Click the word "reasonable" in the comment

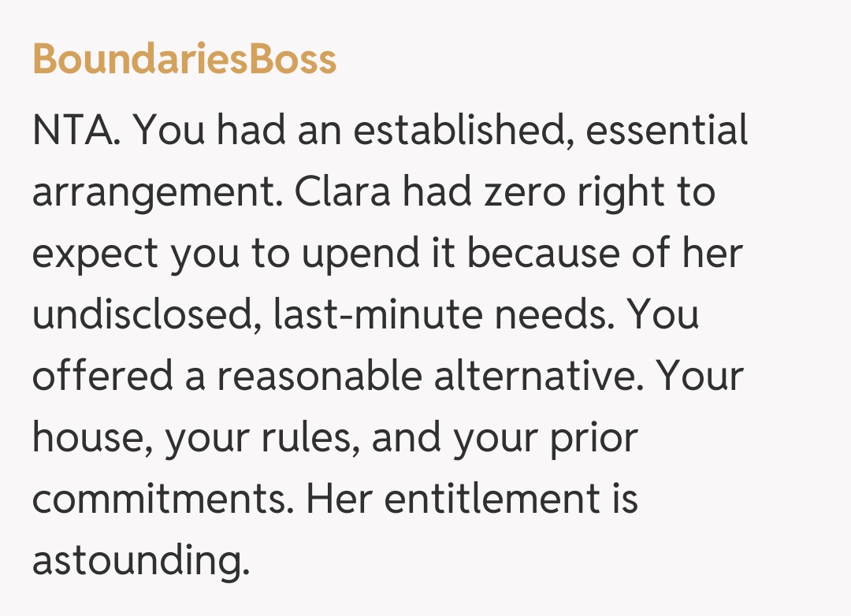pyautogui.click(x=320, y=377)
